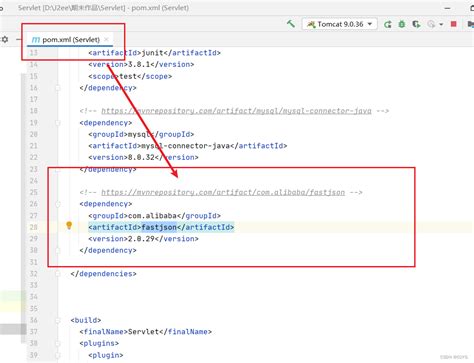Click the Rerun Tomcat icon

tap(387, 24)
